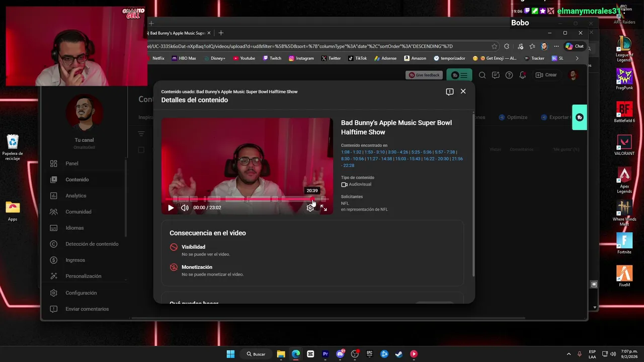Jump to segment 11:27 - 14:38
This screenshot has height=362, width=644.
click(379, 159)
